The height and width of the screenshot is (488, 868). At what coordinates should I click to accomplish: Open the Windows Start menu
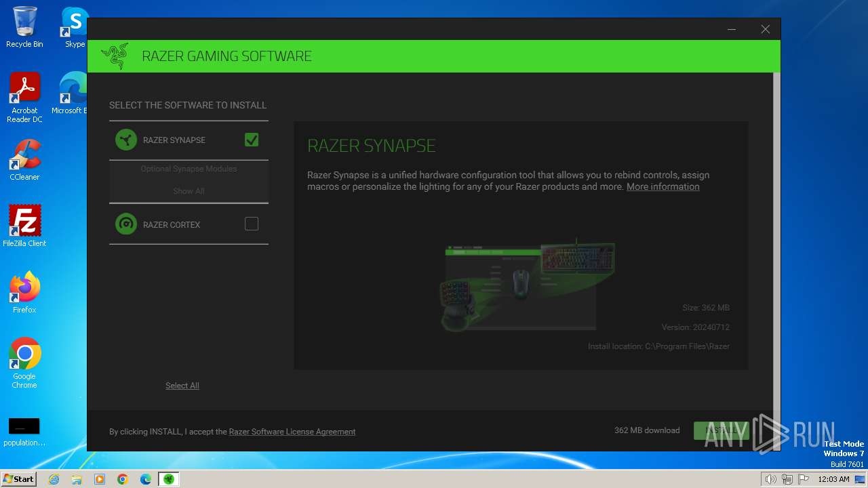tap(19, 479)
